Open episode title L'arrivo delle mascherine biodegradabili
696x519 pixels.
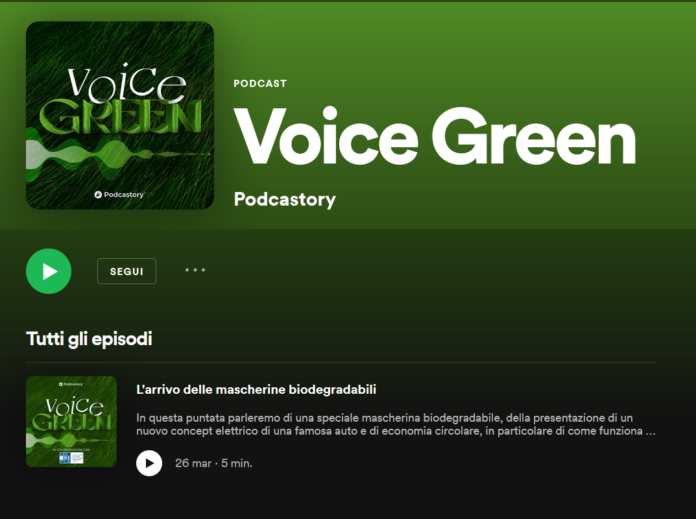pyautogui.click(x=256, y=389)
